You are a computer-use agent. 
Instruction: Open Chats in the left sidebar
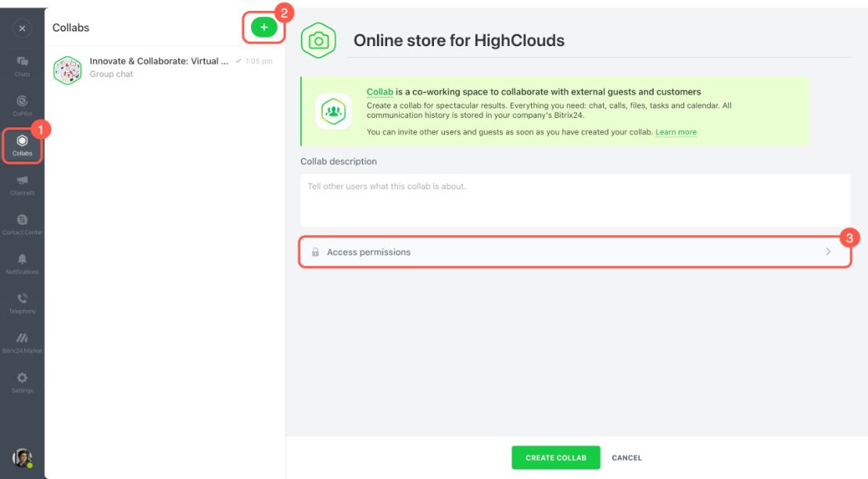coord(22,66)
